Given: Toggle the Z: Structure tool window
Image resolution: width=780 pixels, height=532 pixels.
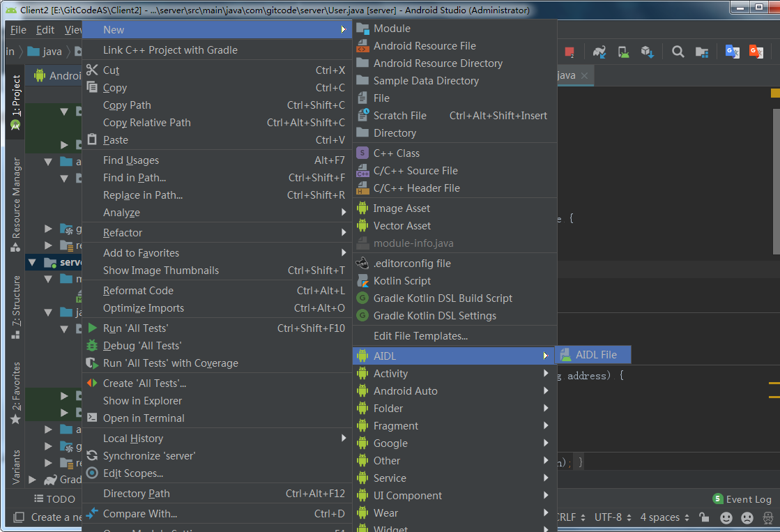Looking at the screenshot, I should point(16,307).
